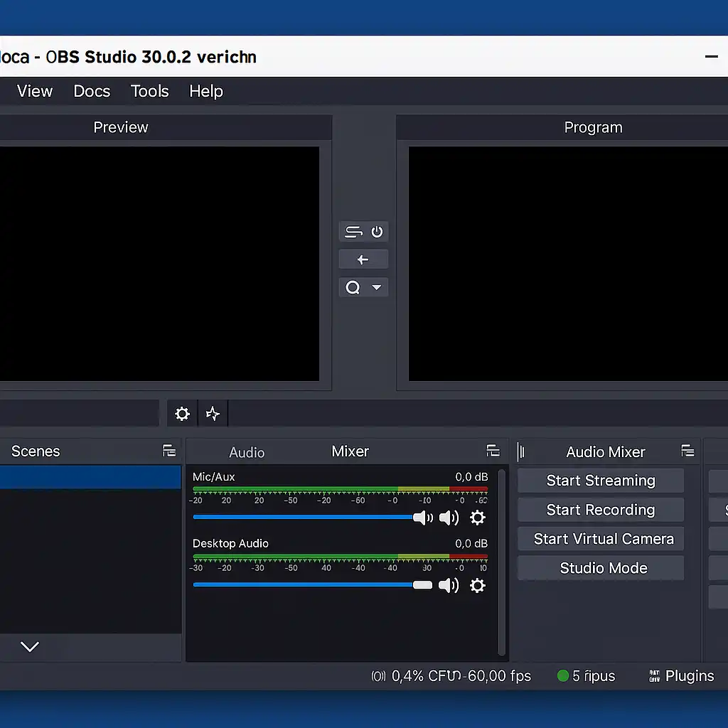Open the Docs menu

(92, 91)
